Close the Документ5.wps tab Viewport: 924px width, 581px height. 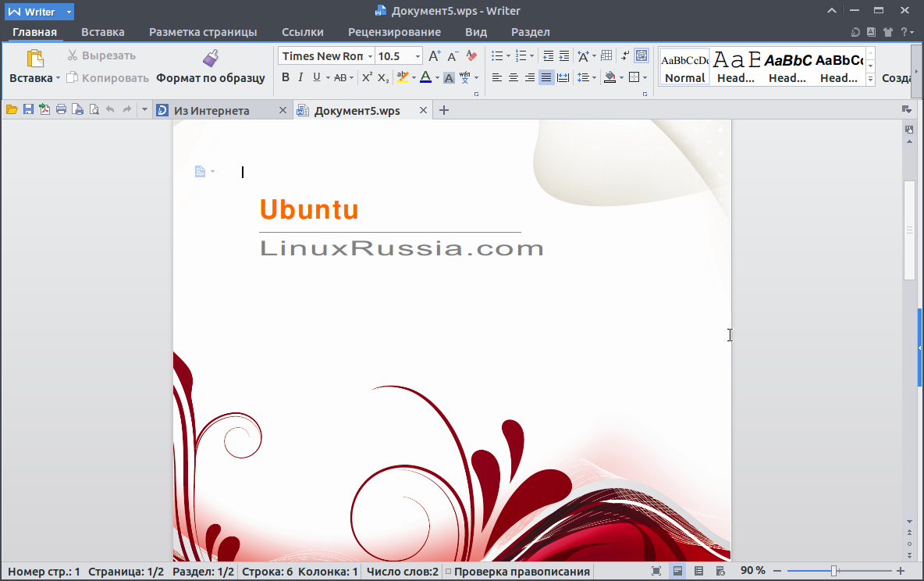coord(423,110)
